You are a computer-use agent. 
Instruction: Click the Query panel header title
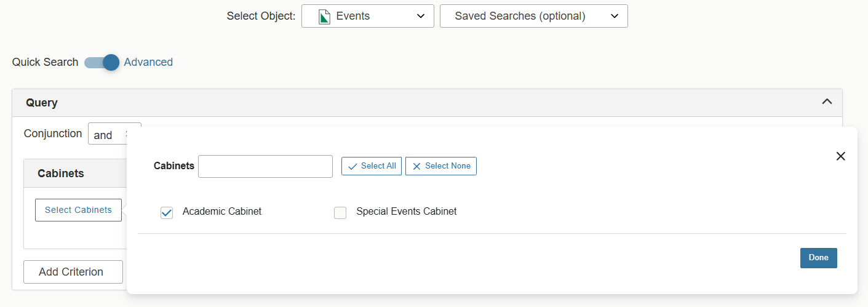pyautogui.click(x=42, y=103)
